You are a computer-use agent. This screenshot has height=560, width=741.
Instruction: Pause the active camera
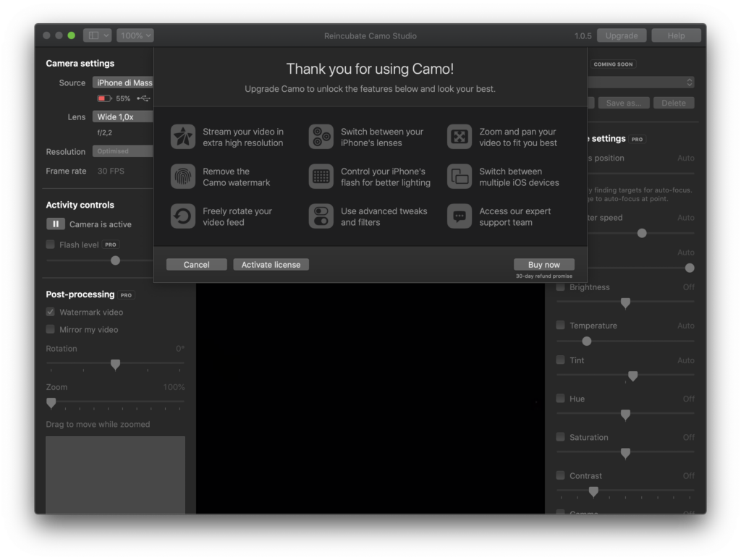(55, 224)
